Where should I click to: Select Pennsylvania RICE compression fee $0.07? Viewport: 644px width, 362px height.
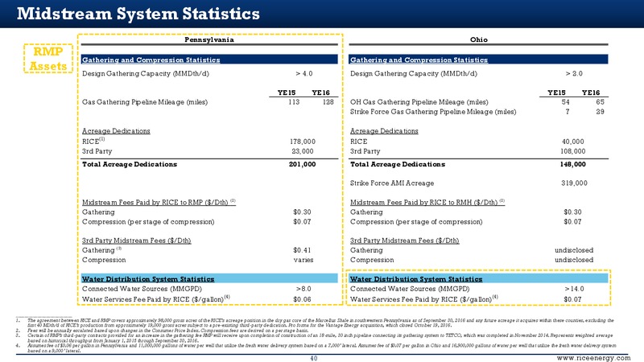(x=302, y=222)
